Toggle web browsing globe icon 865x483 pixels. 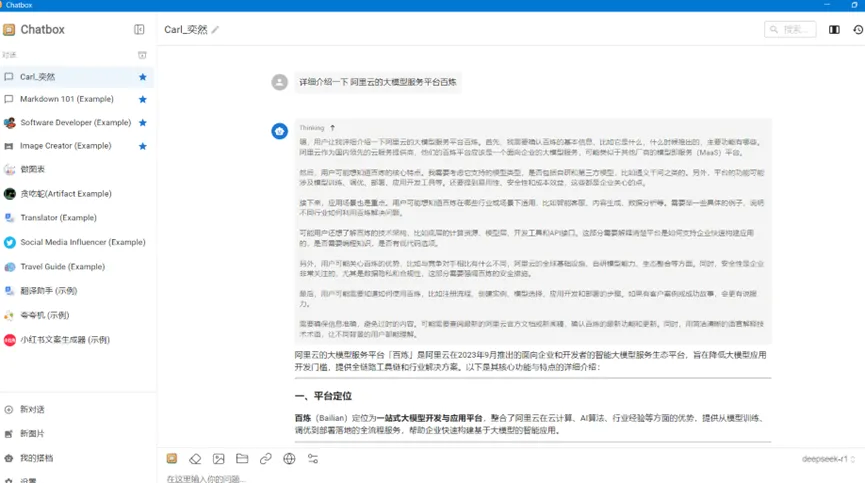click(289, 459)
